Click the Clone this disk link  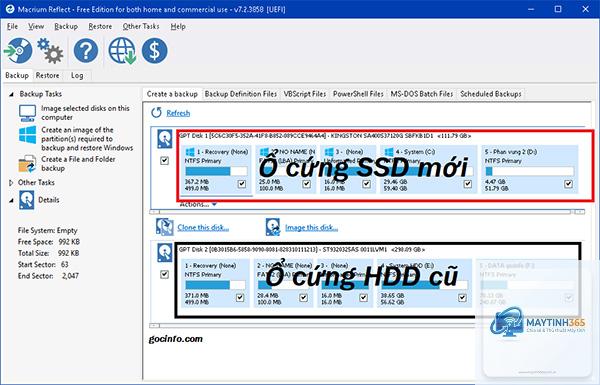(x=203, y=227)
